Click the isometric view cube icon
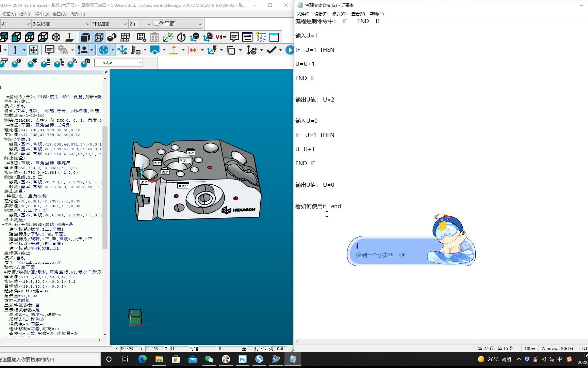The image size is (588, 368). [x=56, y=37]
